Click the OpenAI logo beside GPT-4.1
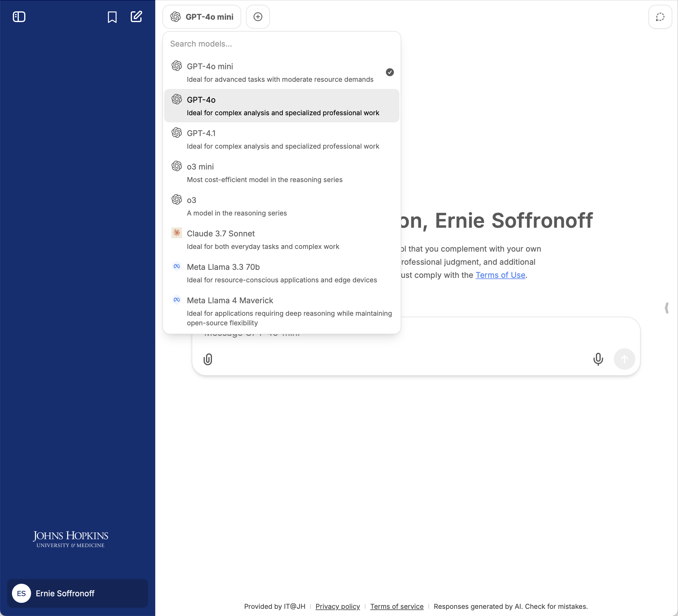The image size is (678, 616). pos(176,133)
